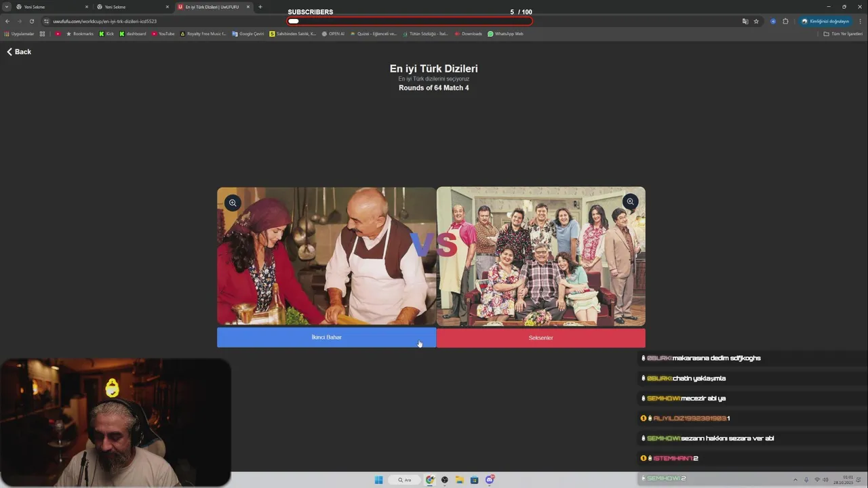The width and height of the screenshot is (868, 488).
Task: Zoom in on the İkinci Bahar image
Action: (x=233, y=203)
